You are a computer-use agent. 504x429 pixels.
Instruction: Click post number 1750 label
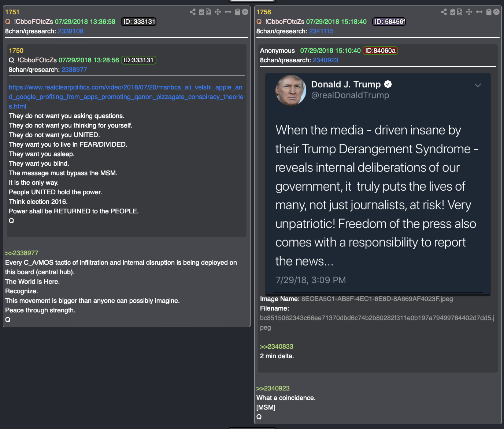click(x=16, y=51)
